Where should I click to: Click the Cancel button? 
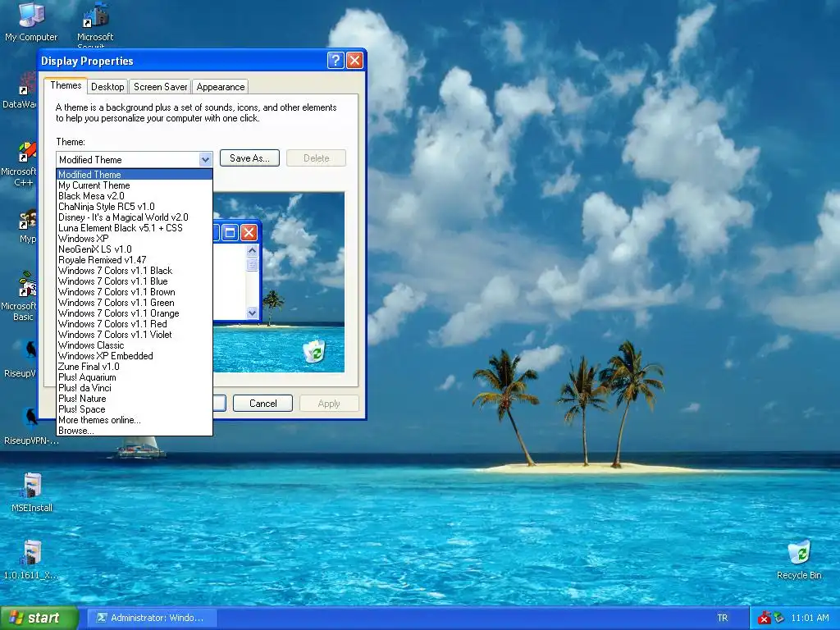pos(263,404)
